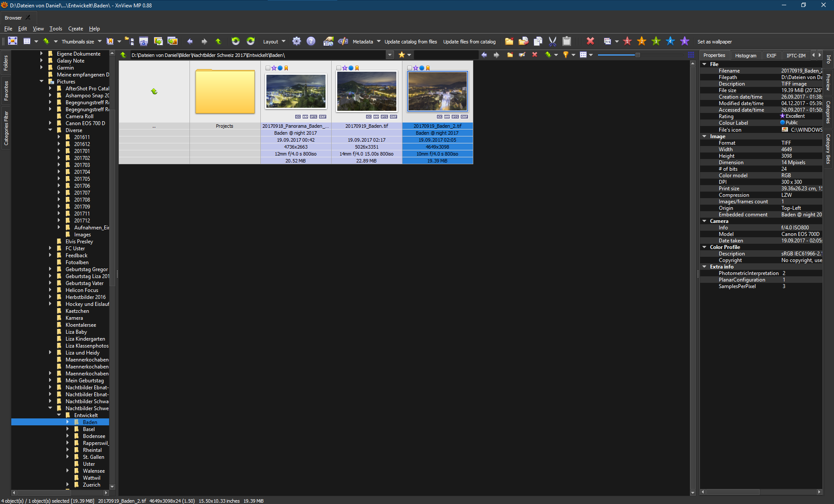Collapse the Pictures folder tree node
This screenshot has width=834, height=504.
pyautogui.click(x=42, y=81)
